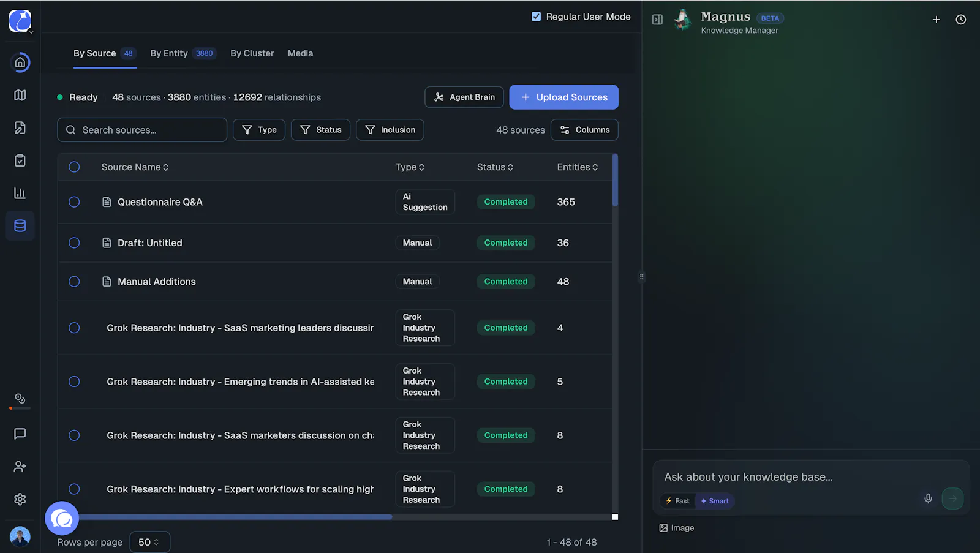Click the Magnus avatar image
The width and height of the screenshot is (980, 553).
[x=682, y=20]
